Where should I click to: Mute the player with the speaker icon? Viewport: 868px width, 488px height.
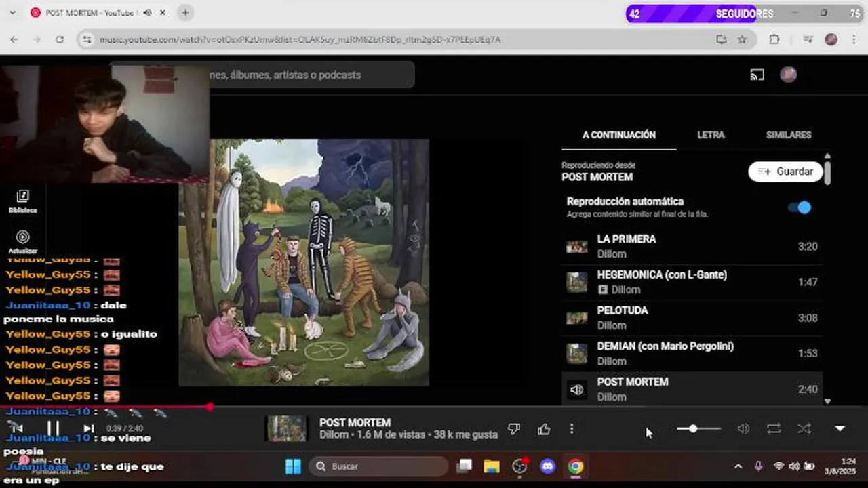(x=743, y=429)
